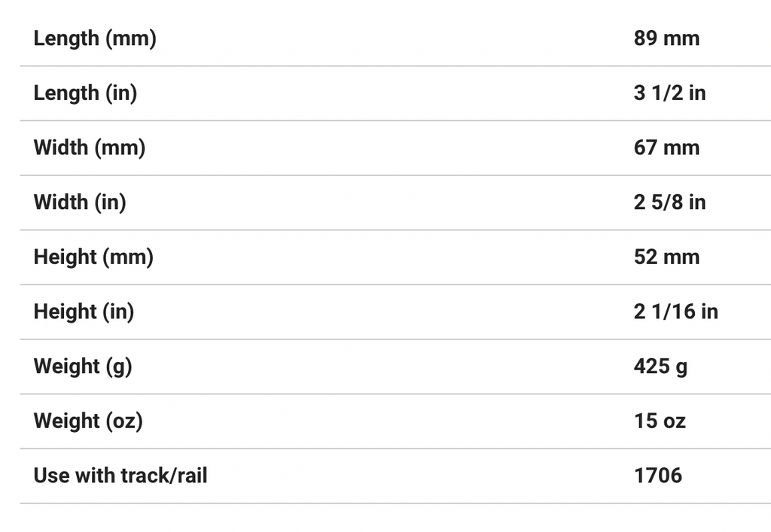Image resolution: width=771 pixels, height=532 pixels.
Task: Click the Use with track/rail label
Action: point(120,476)
